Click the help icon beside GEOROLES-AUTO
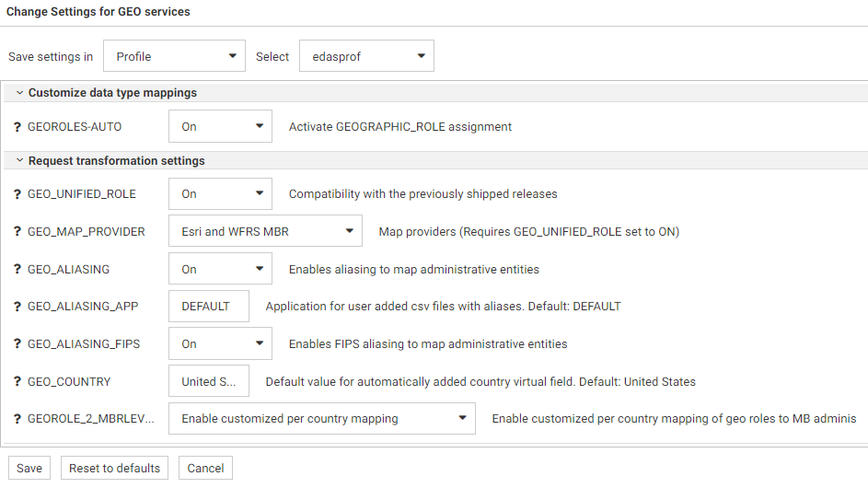The width and height of the screenshot is (868, 488). (17, 127)
